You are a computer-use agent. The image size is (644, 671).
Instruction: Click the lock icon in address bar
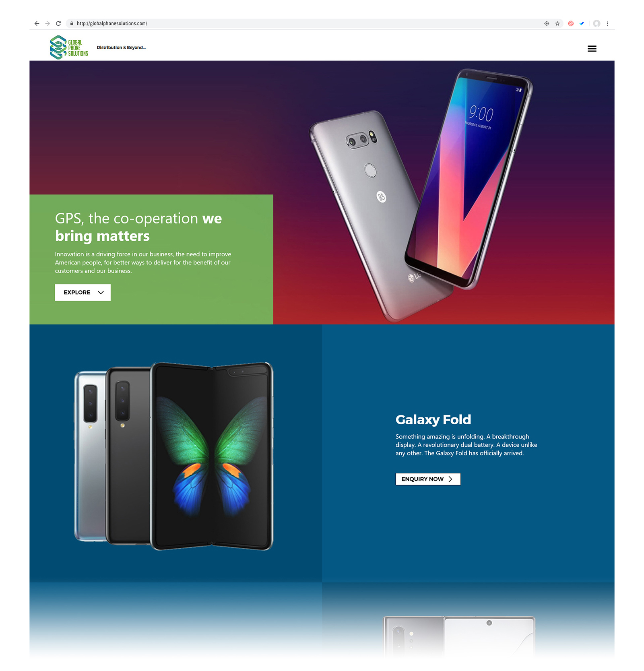click(72, 23)
